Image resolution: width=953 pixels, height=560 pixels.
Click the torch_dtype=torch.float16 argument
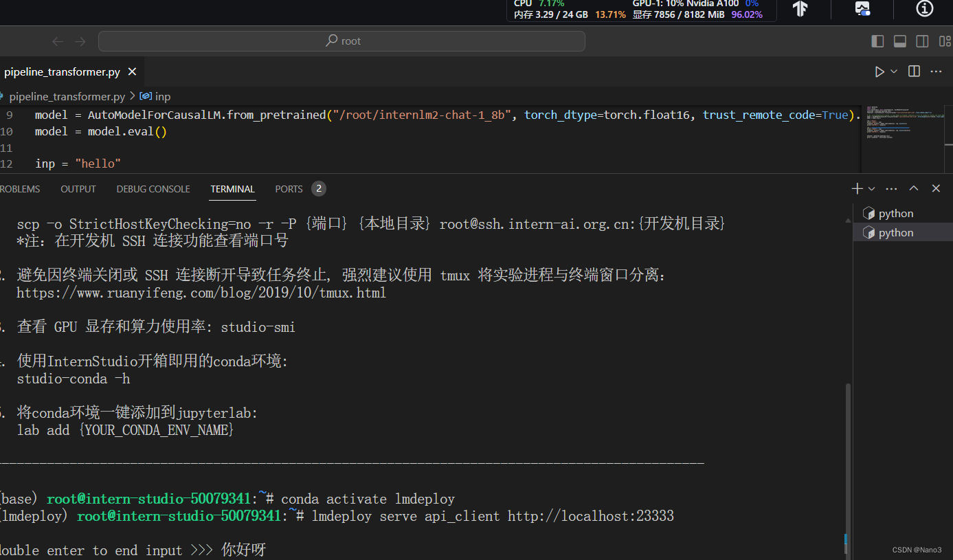607,115
